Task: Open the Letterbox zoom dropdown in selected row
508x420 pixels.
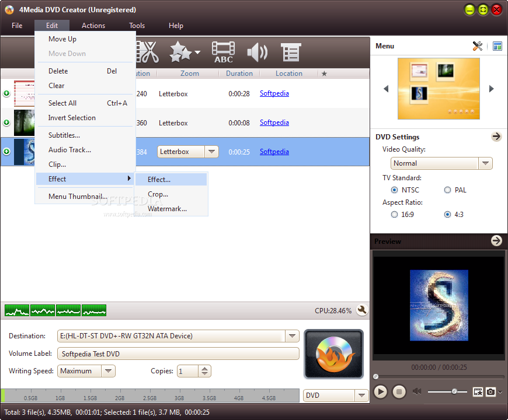Action: (x=211, y=152)
